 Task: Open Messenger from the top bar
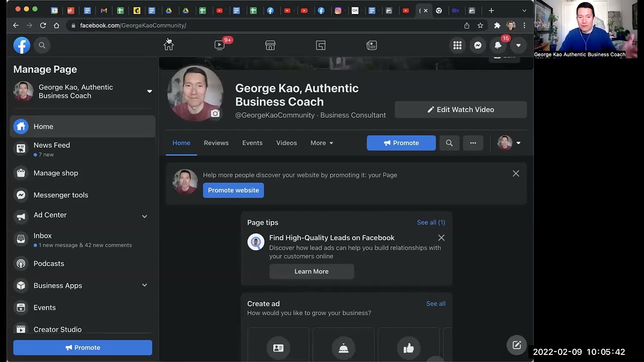(477, 45)
